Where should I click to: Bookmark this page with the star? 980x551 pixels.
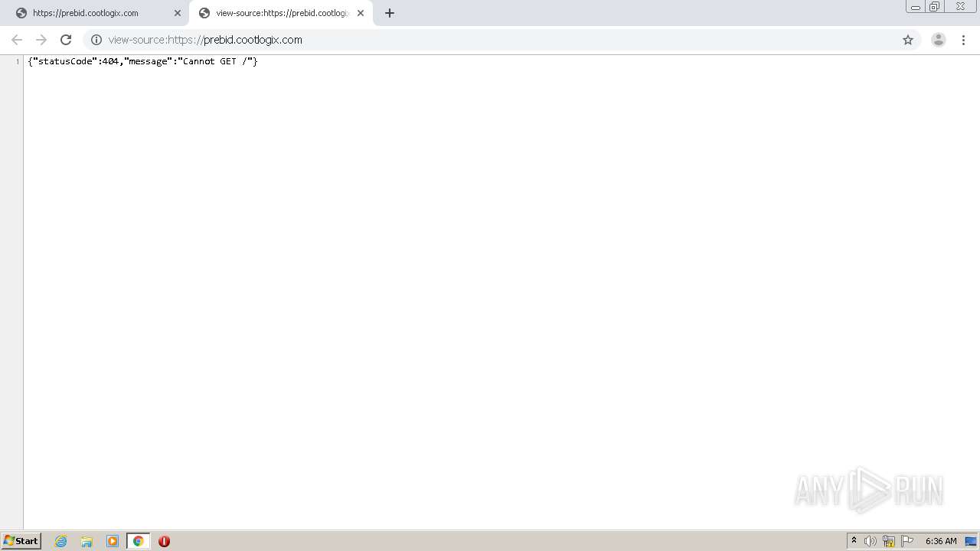pos(908,40)
